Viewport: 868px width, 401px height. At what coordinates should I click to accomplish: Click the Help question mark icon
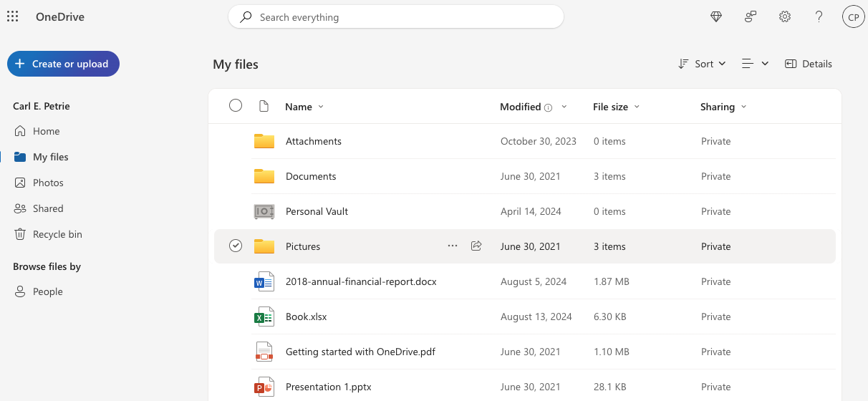pos(819,16)
